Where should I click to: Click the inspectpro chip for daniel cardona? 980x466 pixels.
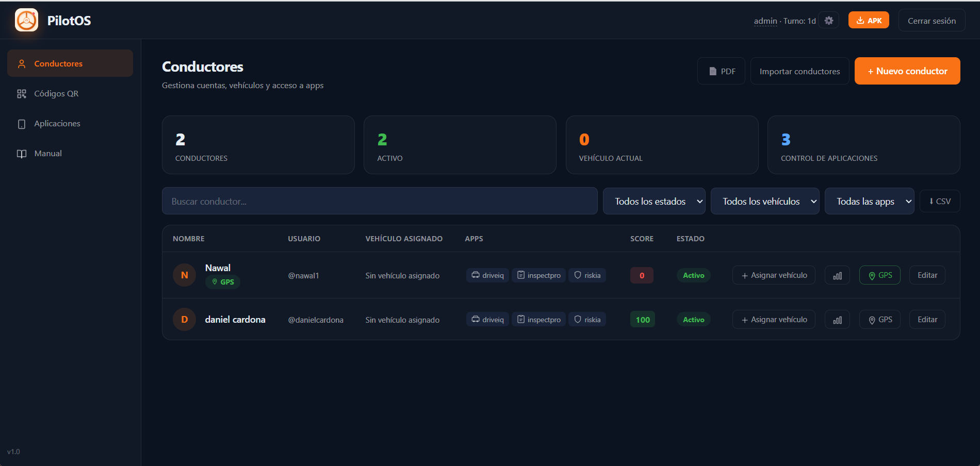point(539,320)
